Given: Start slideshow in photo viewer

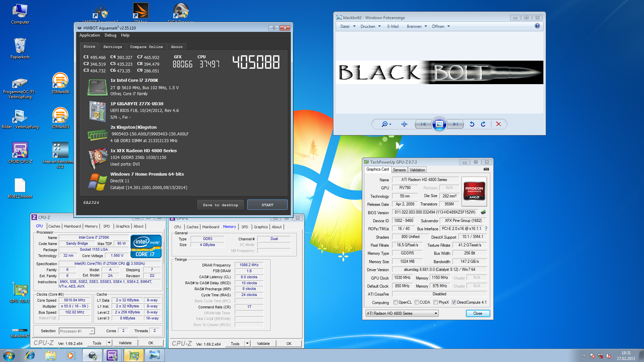Looking at the screenshot, I should [x=439, y=124].
